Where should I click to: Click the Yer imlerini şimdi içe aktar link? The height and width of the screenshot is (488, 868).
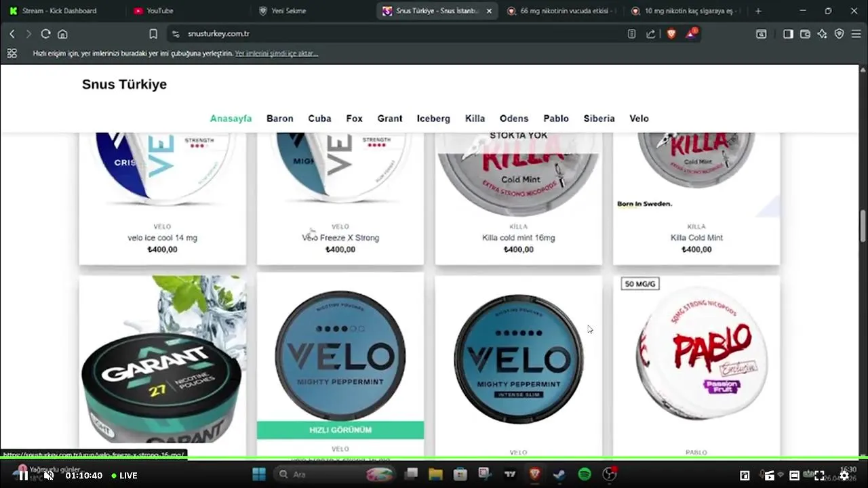pyautogui.click(x=277, y=53)
